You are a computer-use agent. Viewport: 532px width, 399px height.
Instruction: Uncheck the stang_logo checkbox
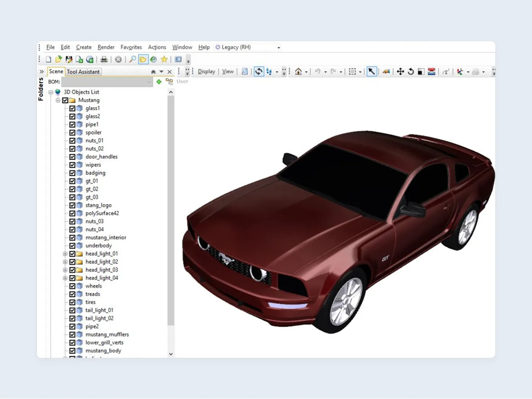[72, 205]
